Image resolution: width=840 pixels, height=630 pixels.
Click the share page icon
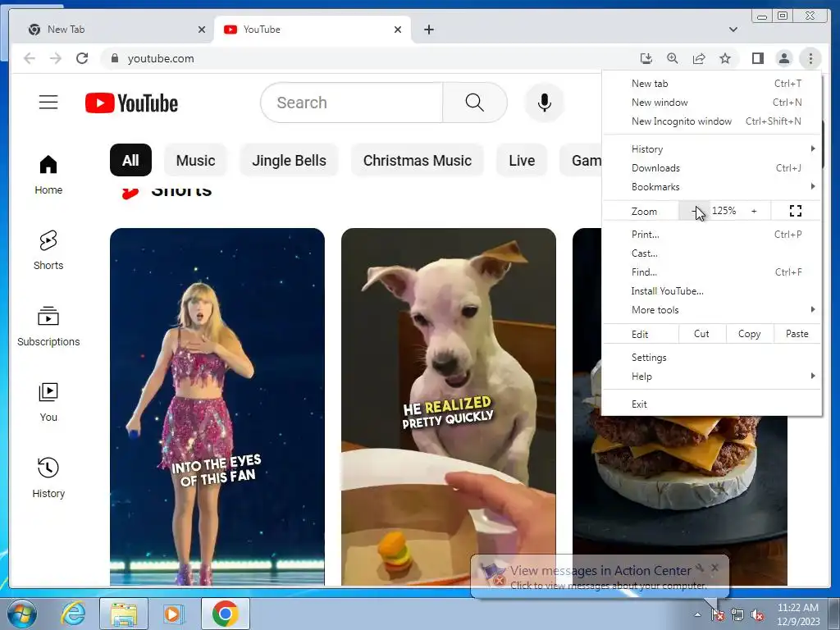click(x=699, y=58)
